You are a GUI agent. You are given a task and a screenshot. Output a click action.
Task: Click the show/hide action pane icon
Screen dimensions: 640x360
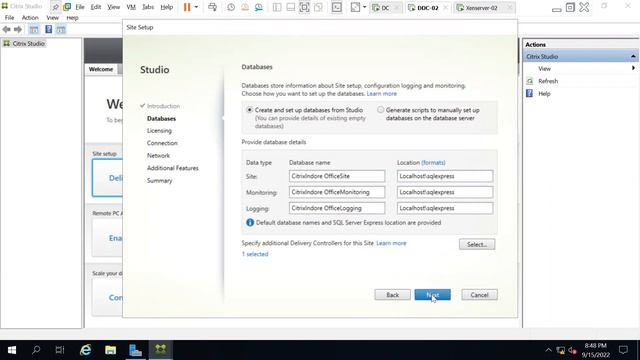click(61, 29)
